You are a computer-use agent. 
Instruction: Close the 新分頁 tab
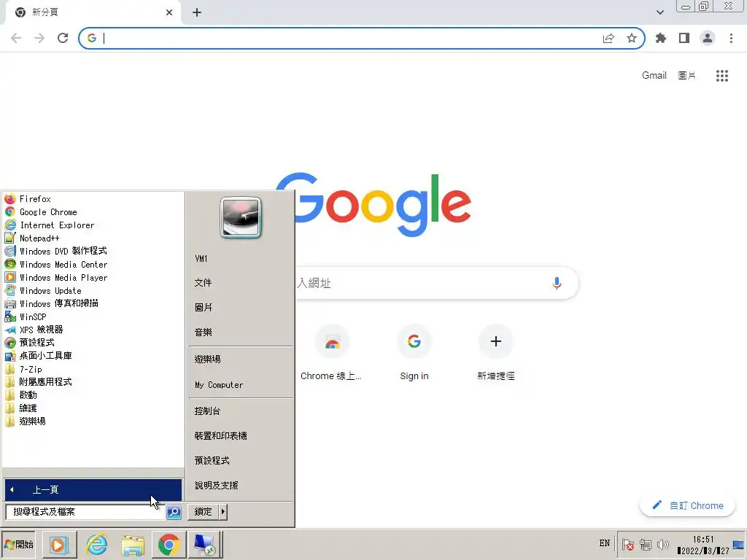coord(169,12)
